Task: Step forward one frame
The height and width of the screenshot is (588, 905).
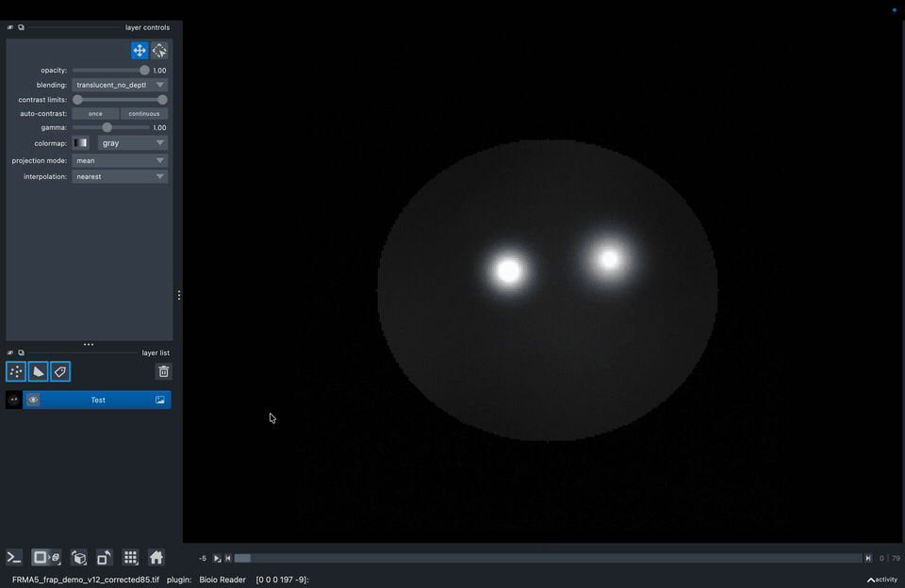Action: [867, 558]
